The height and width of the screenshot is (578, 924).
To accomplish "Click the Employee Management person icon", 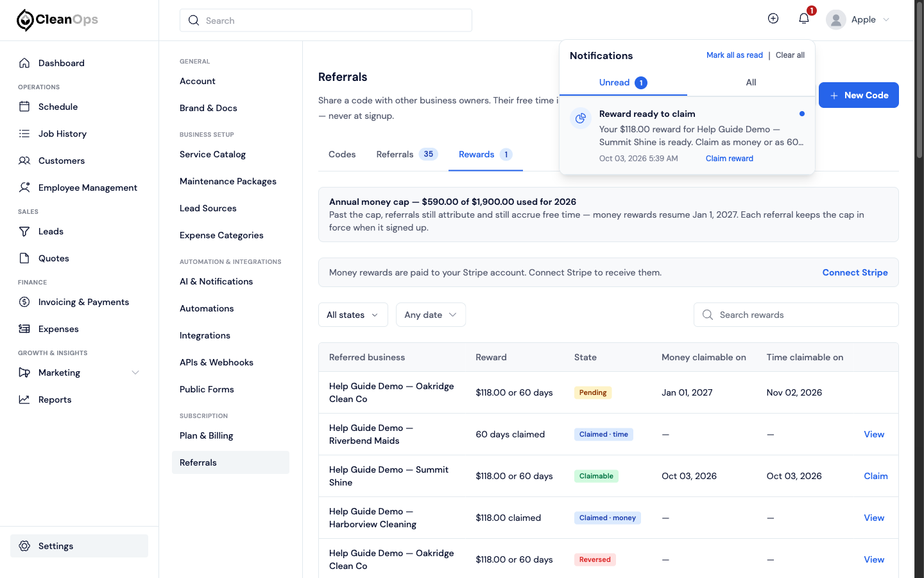I will [24, 188].
